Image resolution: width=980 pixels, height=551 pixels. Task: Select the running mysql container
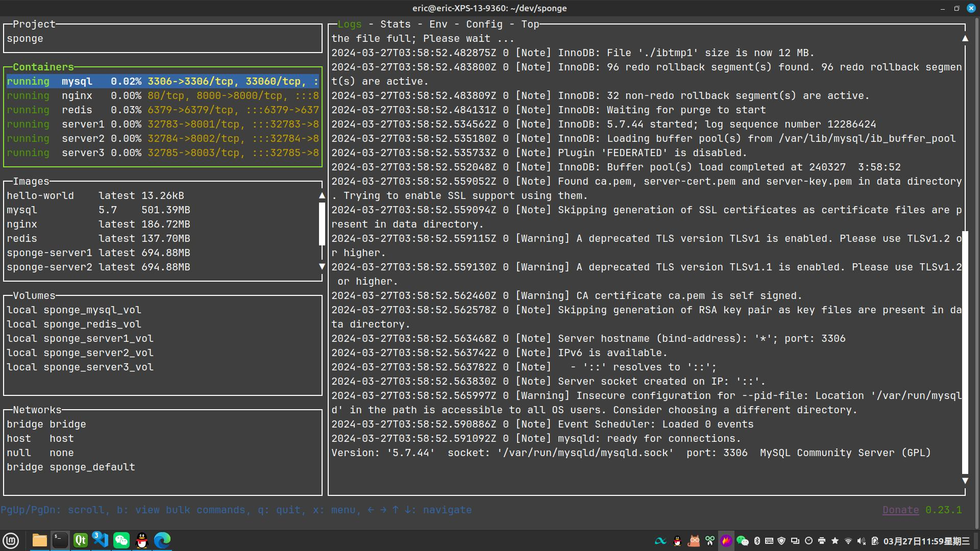(x=162, y=81)
